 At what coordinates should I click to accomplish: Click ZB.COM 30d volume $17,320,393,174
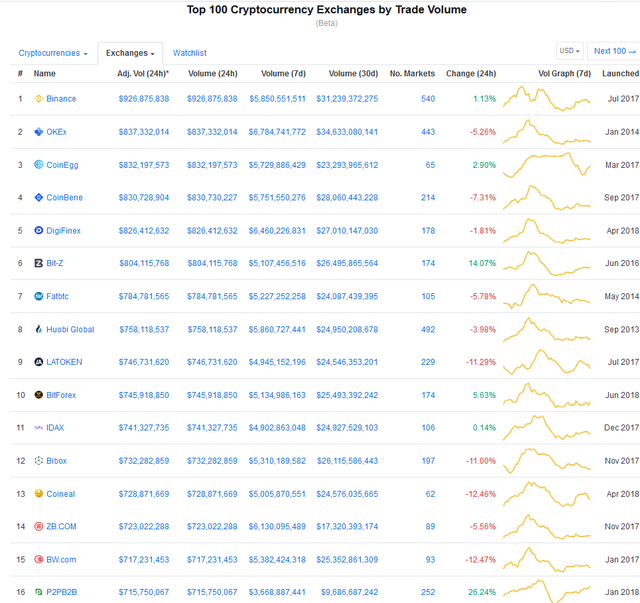347,527
